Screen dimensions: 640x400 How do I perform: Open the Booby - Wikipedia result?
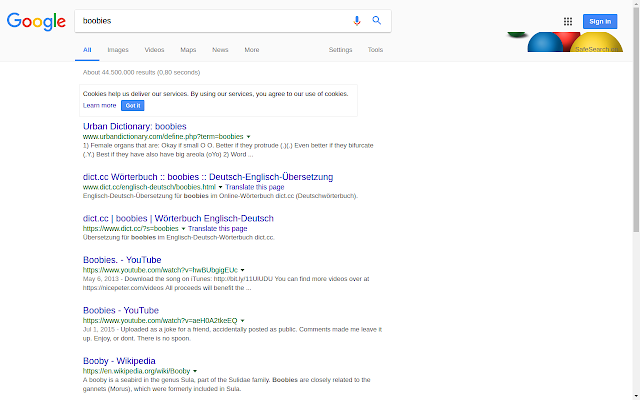[x=119, y=361]
